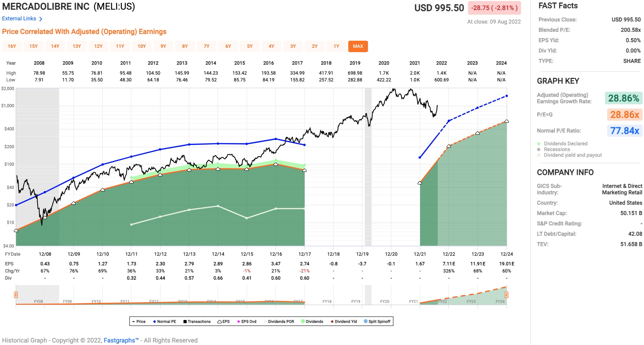Open the External Links chevron
This screenshot has height=345, width=644.
41,19
